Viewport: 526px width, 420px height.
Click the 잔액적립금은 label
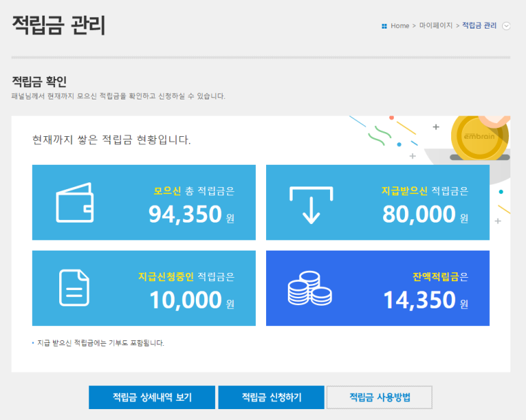click(440, 277)
